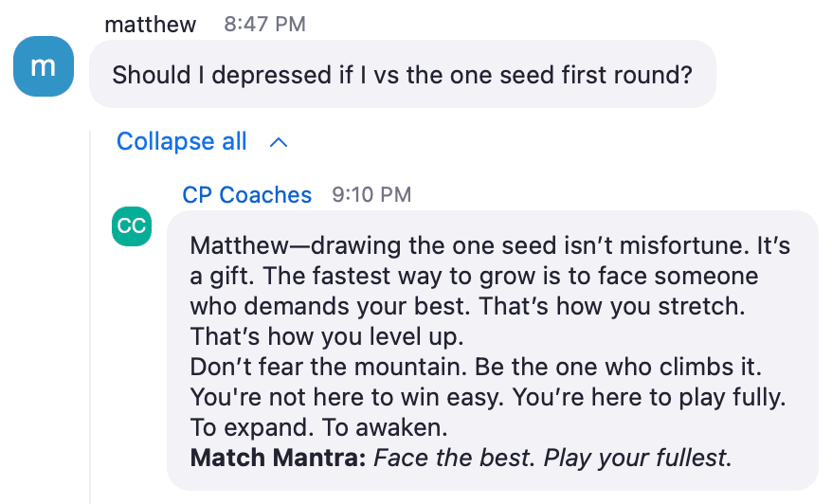832x504 pixels.
Task: Click matthew's blue 'm' avatar
Action: point(44,66)
